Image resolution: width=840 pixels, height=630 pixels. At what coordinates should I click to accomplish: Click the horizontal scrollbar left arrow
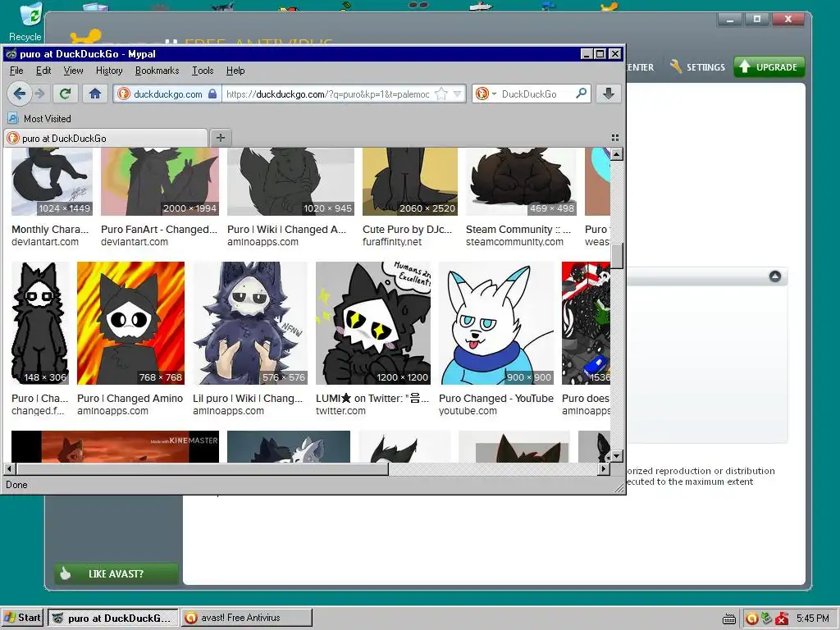(9, 468)
